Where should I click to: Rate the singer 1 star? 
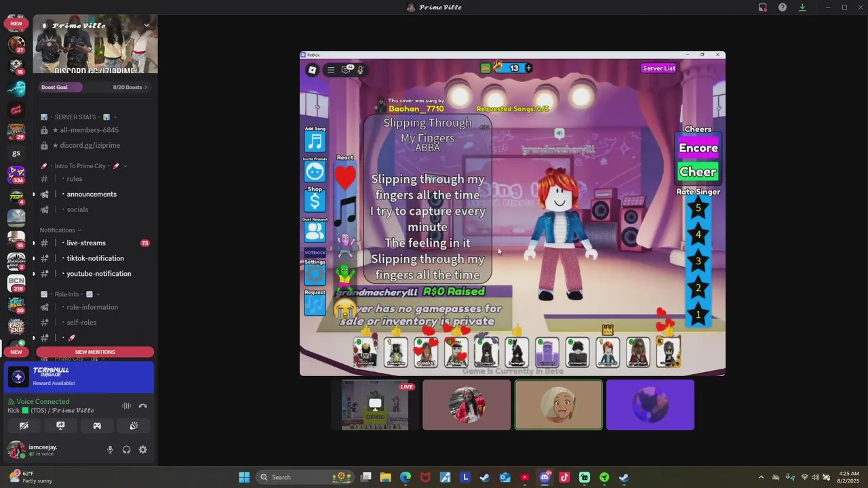[x=698, y=314]
